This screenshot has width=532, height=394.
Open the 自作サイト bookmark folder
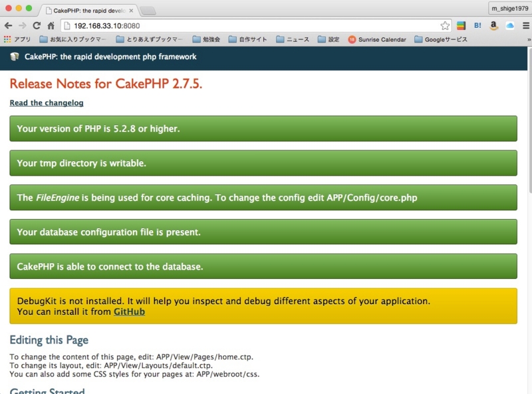(247, 39)
